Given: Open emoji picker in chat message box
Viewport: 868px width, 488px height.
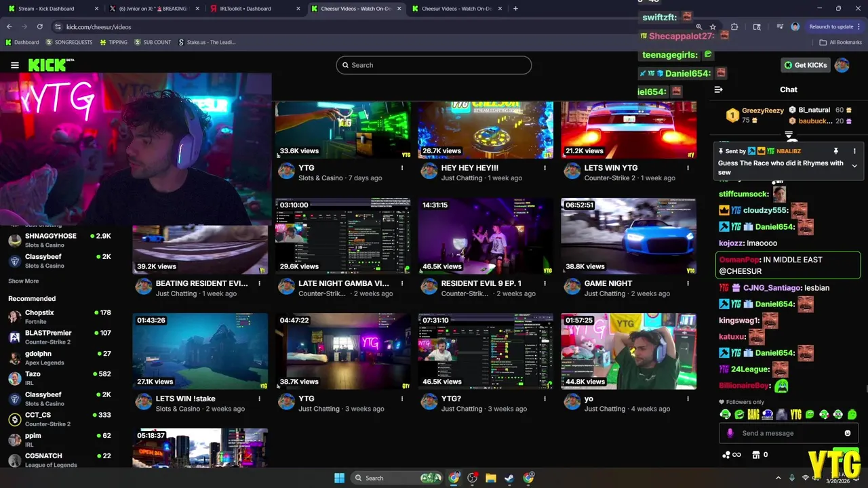Looking at the screenshot, I should [x=848, y=433].
